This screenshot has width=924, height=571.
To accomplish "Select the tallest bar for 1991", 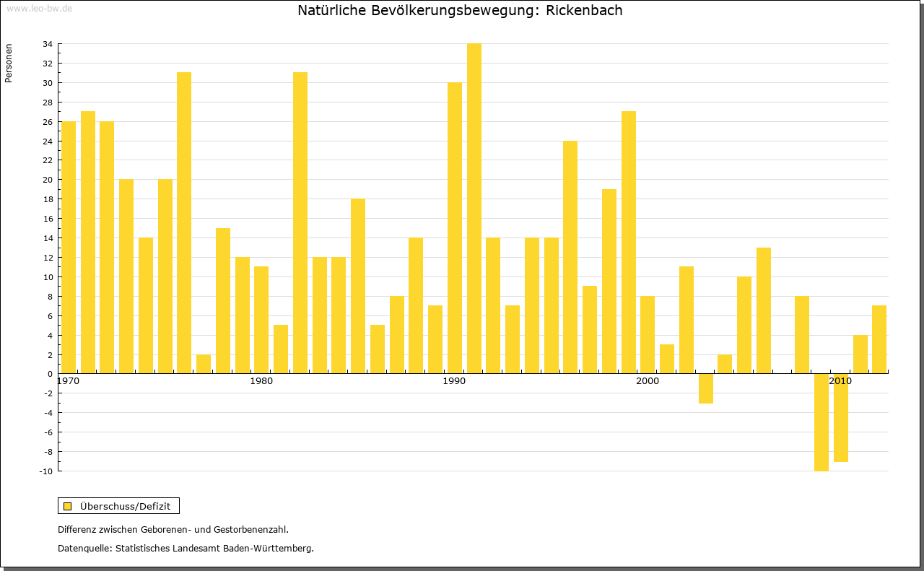I will [474, 209].
